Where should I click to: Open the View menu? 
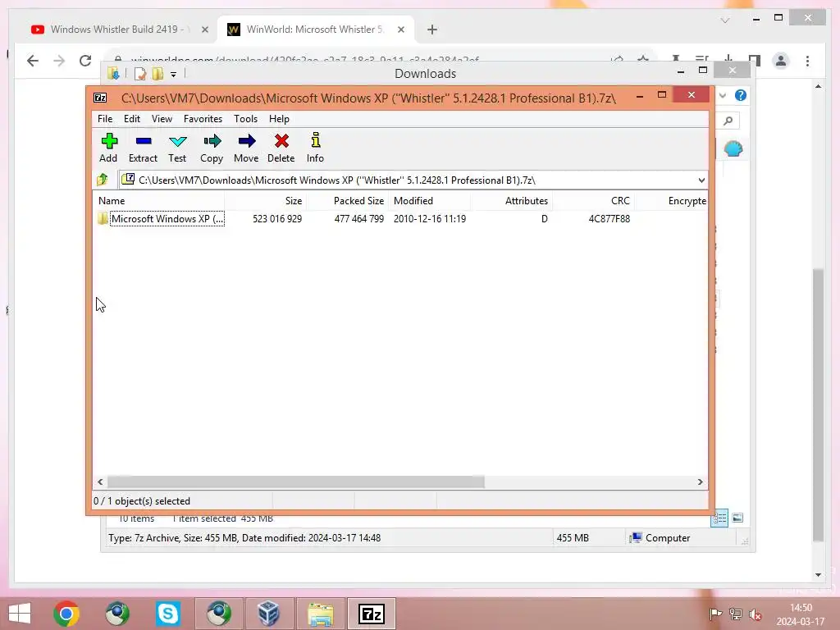[x=162, y=119]
